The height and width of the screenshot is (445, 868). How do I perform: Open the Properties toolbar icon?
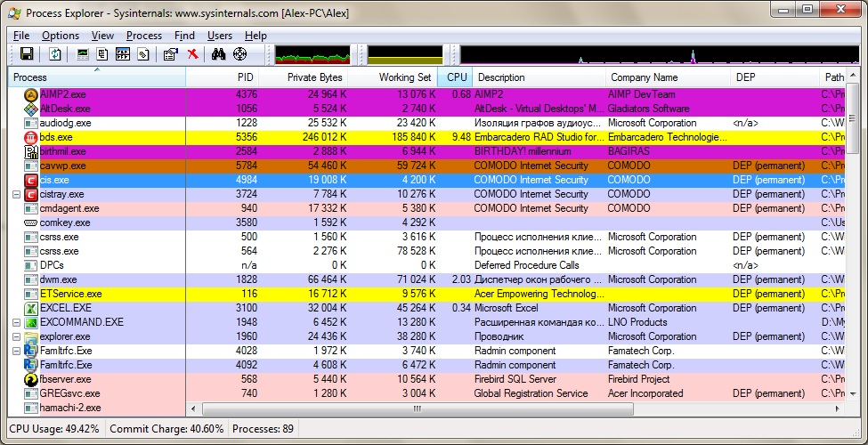pyautogui.click(x=171, y=53)
